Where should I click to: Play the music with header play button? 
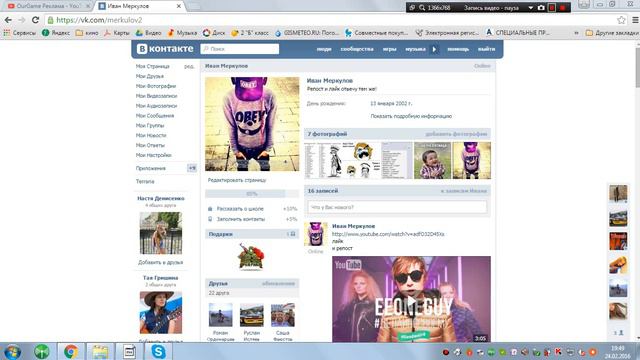(434, 49)
